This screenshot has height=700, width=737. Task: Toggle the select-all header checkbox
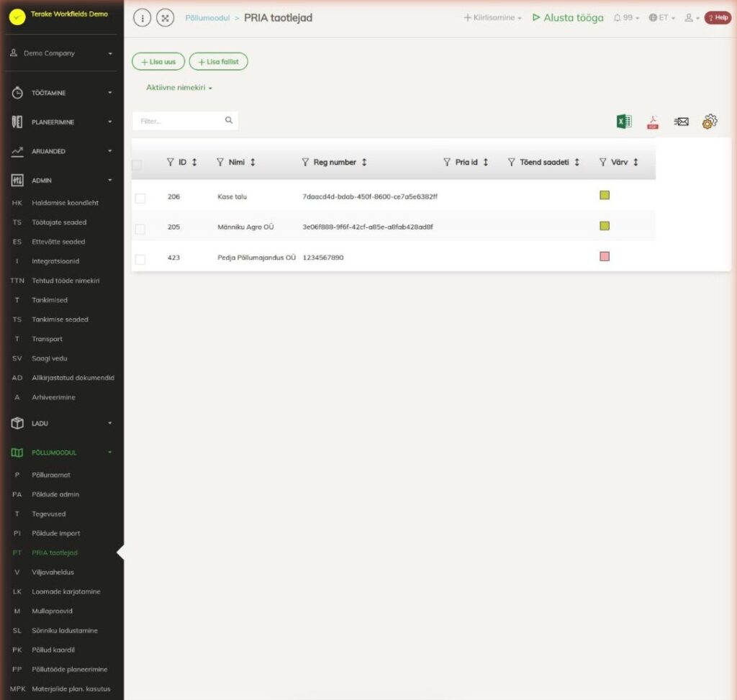[137, 165]
